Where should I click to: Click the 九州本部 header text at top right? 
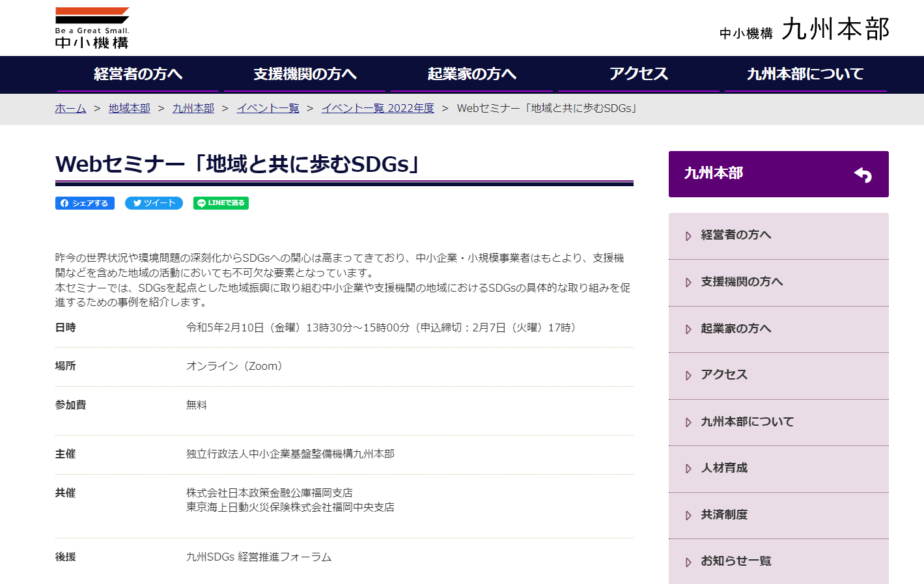835,29
